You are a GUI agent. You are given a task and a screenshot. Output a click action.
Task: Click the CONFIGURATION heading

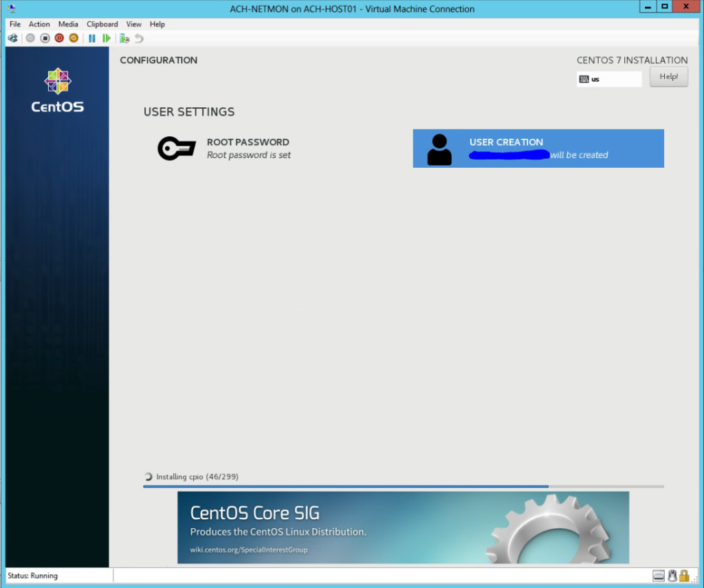(159, 61)
